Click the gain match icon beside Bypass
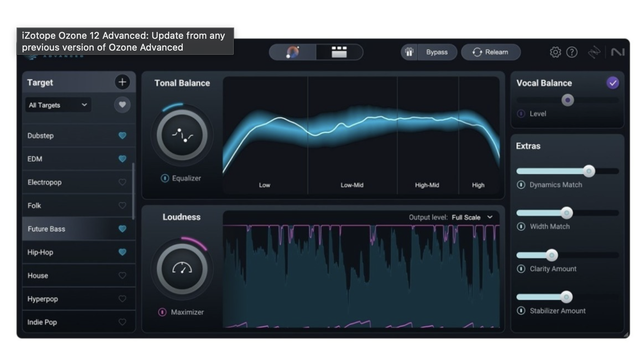Image resolution: width=644 pixels, height=350 pixels. 409,52
